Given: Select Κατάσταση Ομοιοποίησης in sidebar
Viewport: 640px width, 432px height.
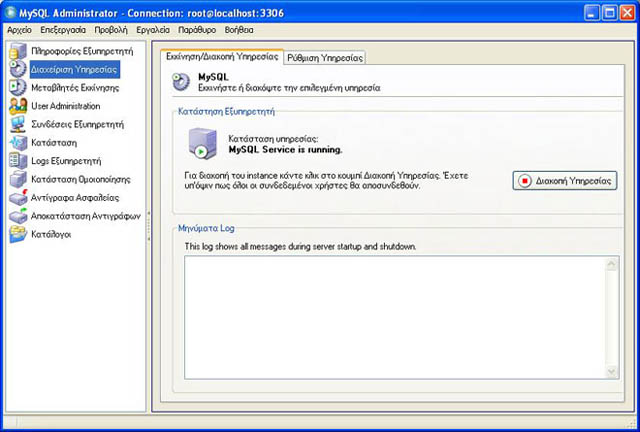Looking at the screenshot, I should [81, 179].
